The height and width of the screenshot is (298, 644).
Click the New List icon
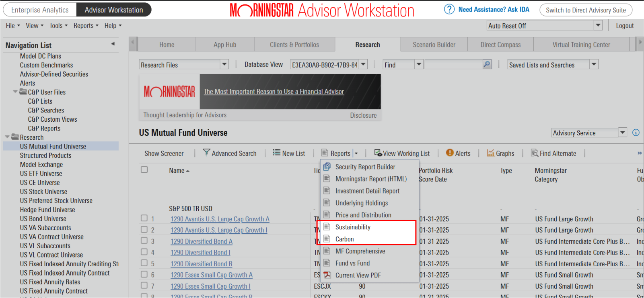tap(276, 153)
